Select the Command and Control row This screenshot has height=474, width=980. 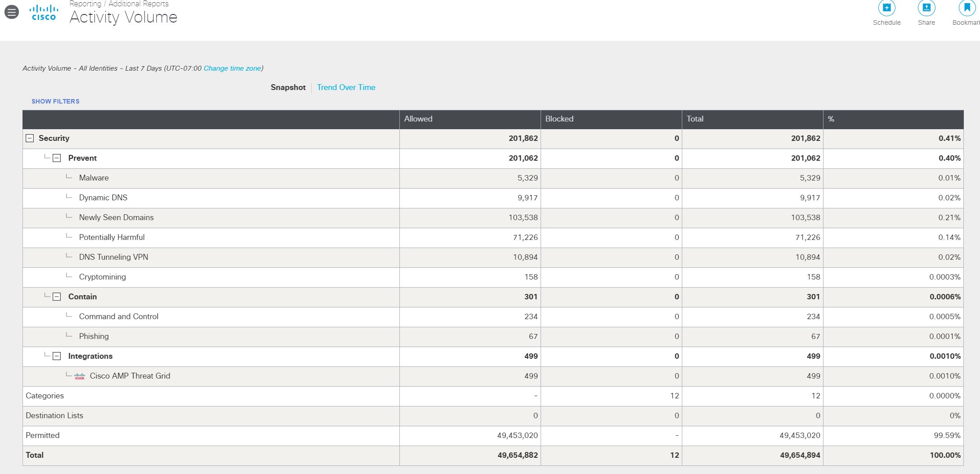[x=118, y=316]
